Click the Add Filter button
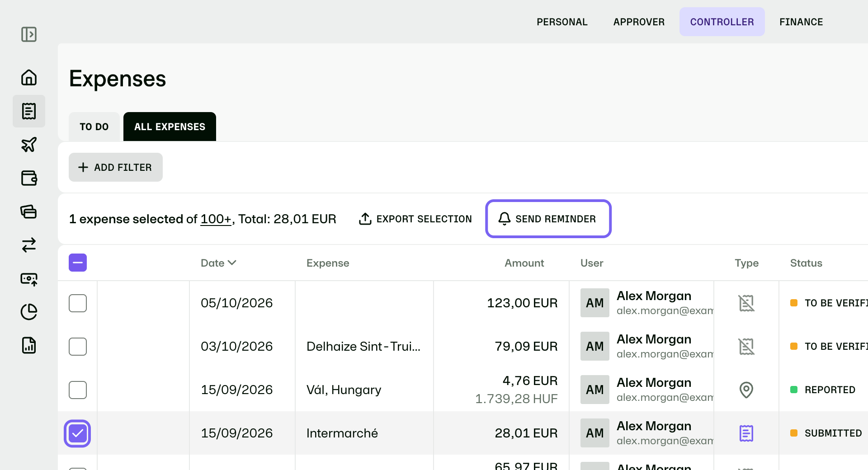Image resolution: width=868 pixels, height=470 pixels. pos(116,167)
